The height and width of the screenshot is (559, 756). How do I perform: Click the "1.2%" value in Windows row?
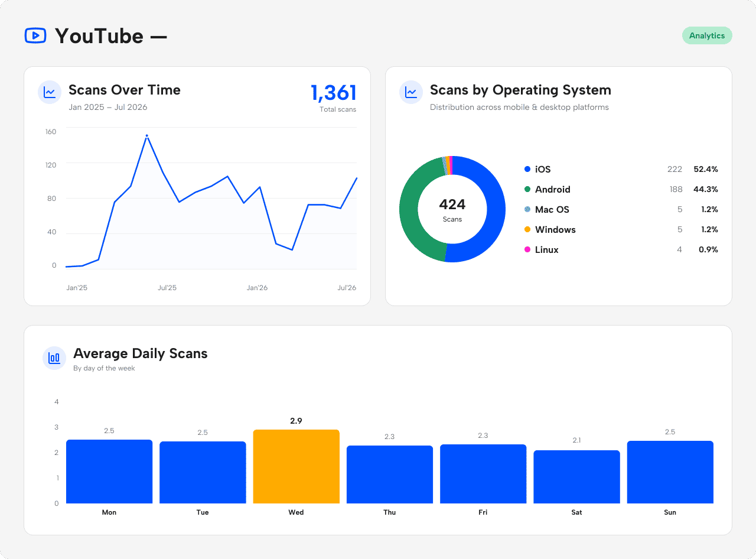point(709,229)
